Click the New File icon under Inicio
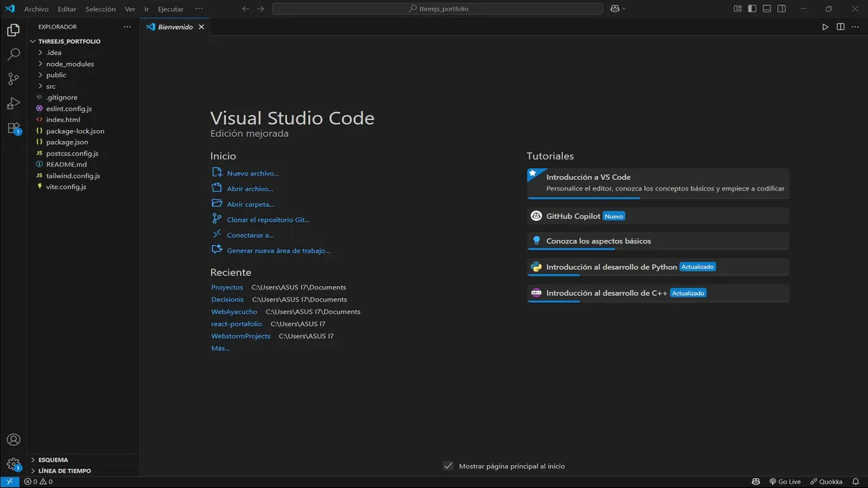 coord(217,173)
